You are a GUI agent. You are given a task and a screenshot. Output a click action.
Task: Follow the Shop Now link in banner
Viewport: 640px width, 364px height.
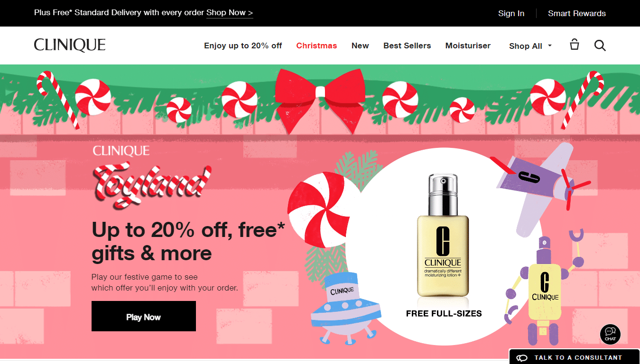pos(230,13)
